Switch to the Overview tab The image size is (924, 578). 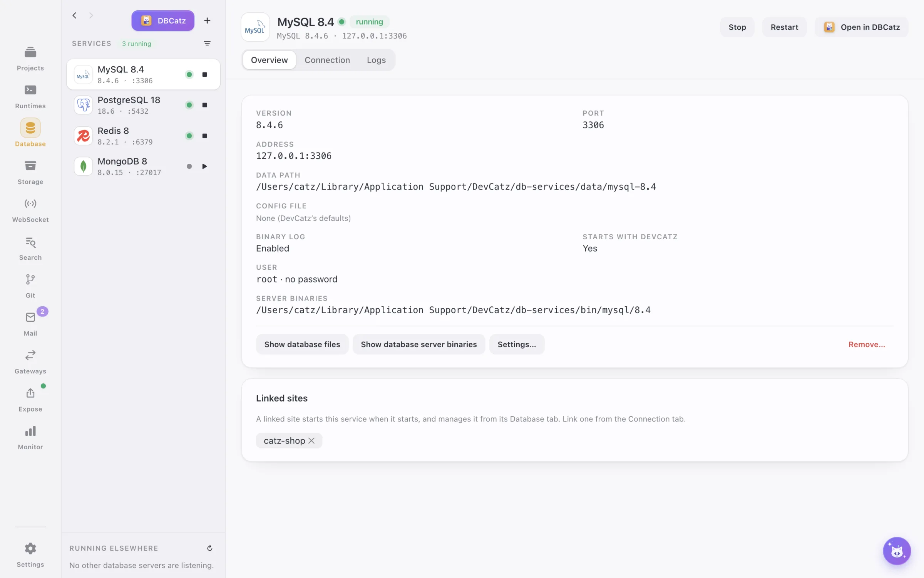pyautogui.click(x=269, y=60)
